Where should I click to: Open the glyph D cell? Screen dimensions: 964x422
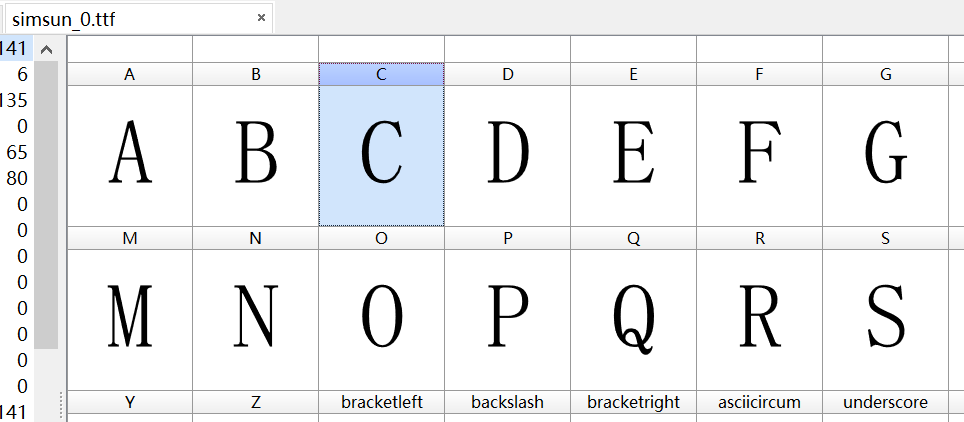pyautogui.click(x=508, y=154)
